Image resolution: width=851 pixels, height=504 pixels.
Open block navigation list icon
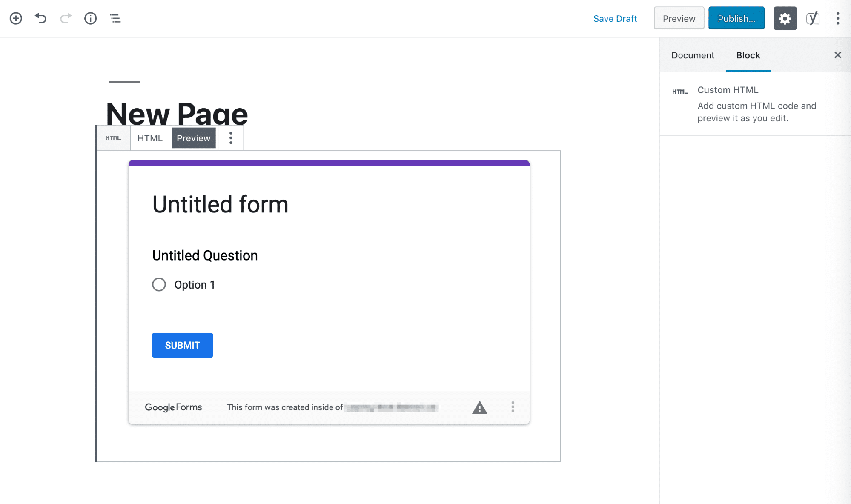pyautogui.click(x=115, y=18)
